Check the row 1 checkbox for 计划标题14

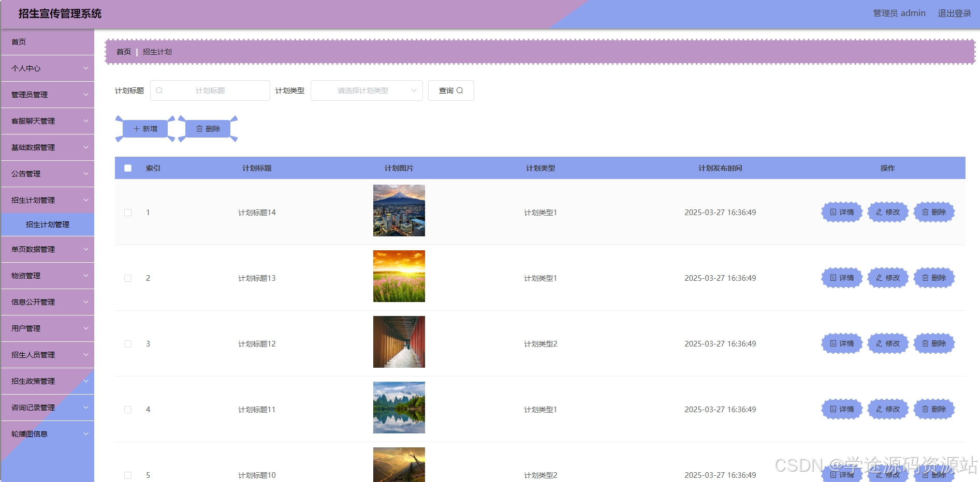[x=128, y=213]
